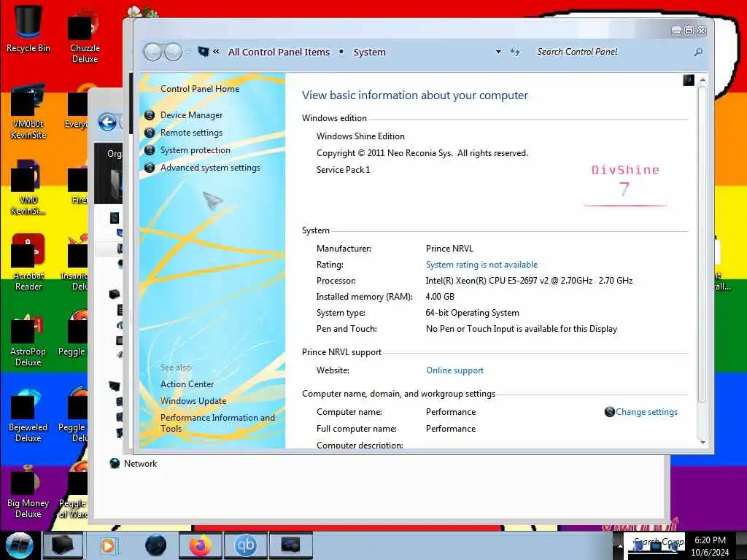Click System breadcrumb in address bar
Screen dimensions: 747x560
click(369, 52)
